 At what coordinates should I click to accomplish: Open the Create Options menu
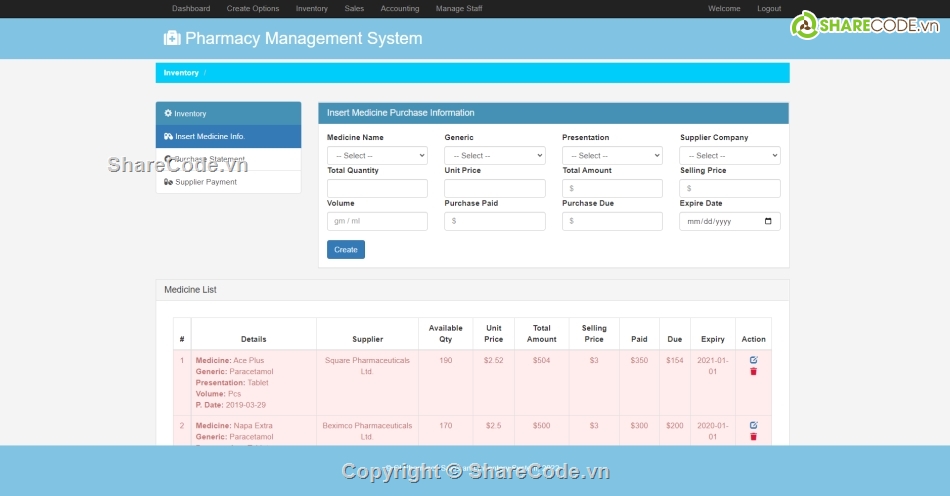click(253, 9)
